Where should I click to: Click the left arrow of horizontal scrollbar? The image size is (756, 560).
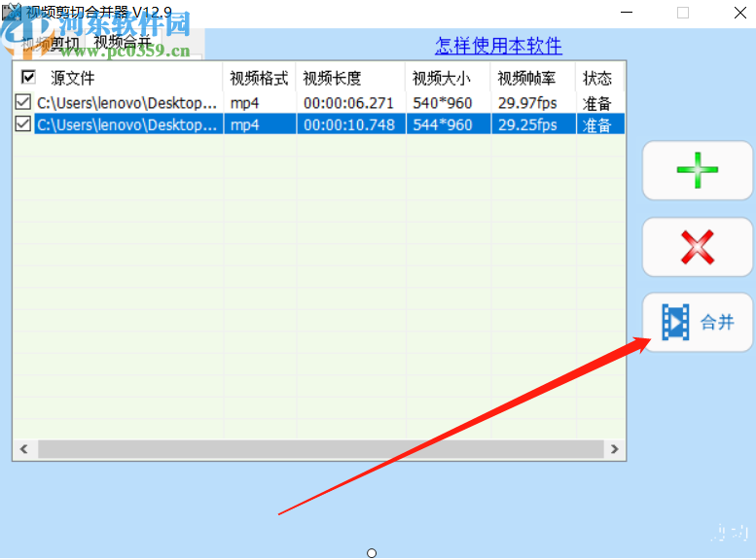(x=24, y=449)
